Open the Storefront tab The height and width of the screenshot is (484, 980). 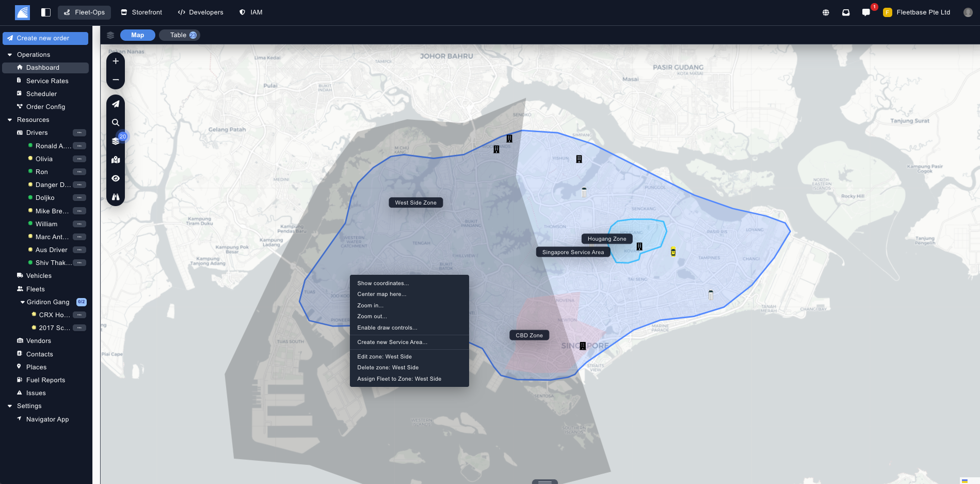141,12
